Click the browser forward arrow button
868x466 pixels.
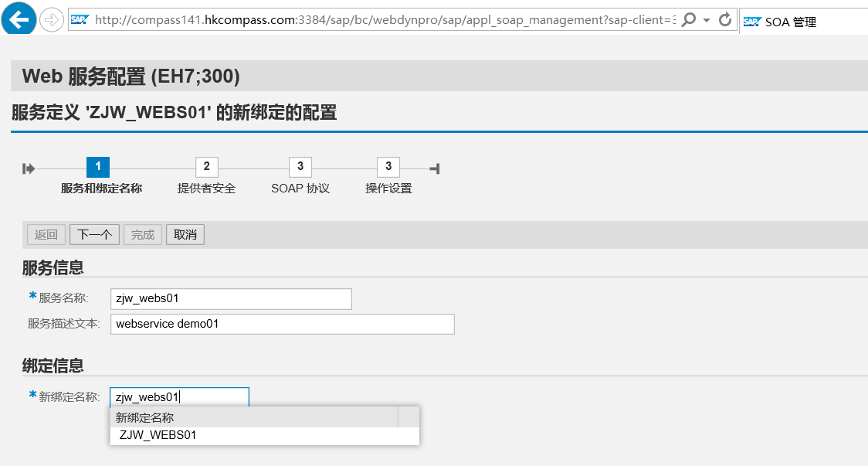pos(52,21)
